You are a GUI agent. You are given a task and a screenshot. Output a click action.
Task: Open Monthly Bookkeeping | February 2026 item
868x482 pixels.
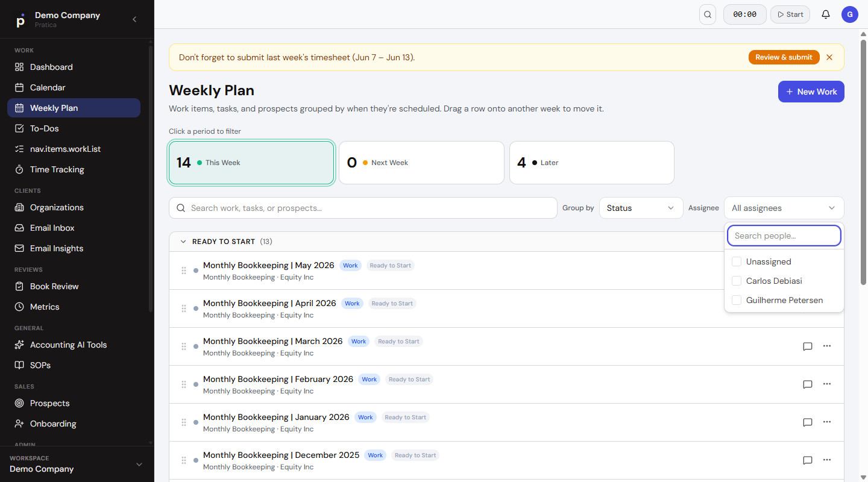278,379
